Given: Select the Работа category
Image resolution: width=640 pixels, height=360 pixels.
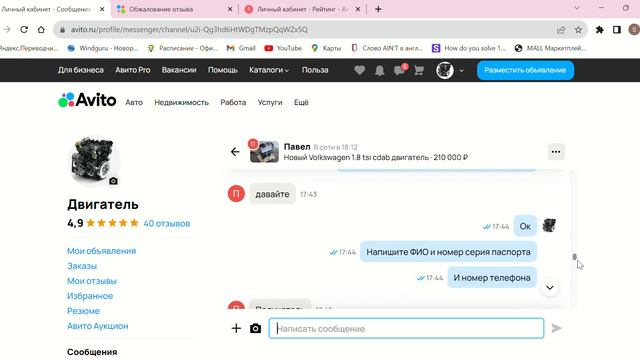Looking at the screenshot, I should click(x=233, y=102).
